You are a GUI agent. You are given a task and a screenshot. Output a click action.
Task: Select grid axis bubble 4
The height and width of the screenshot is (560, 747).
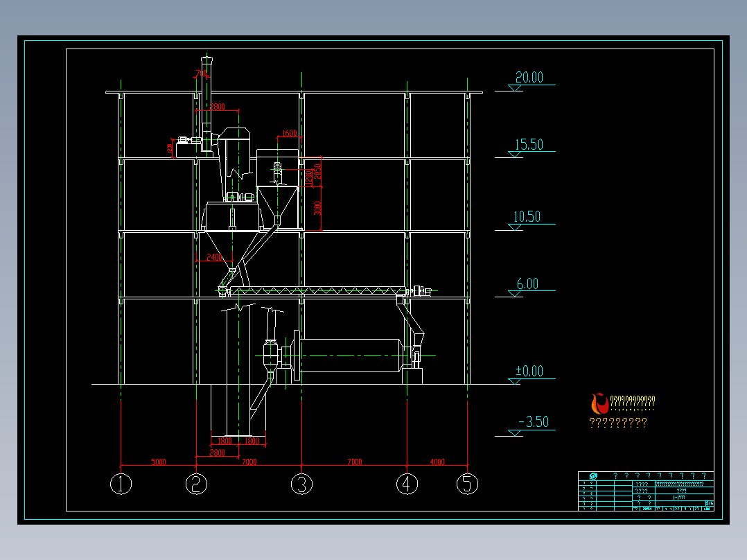click(x=407, y=484)
